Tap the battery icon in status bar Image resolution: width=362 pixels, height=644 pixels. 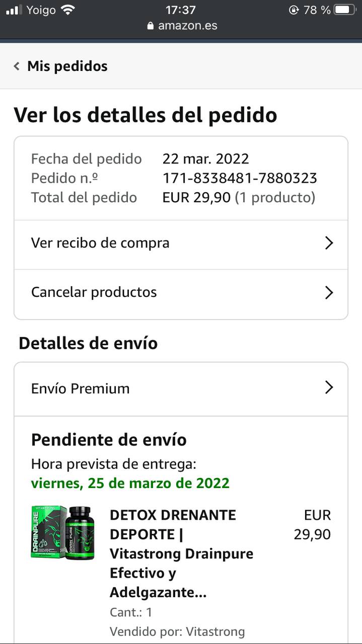coord(345,10)
